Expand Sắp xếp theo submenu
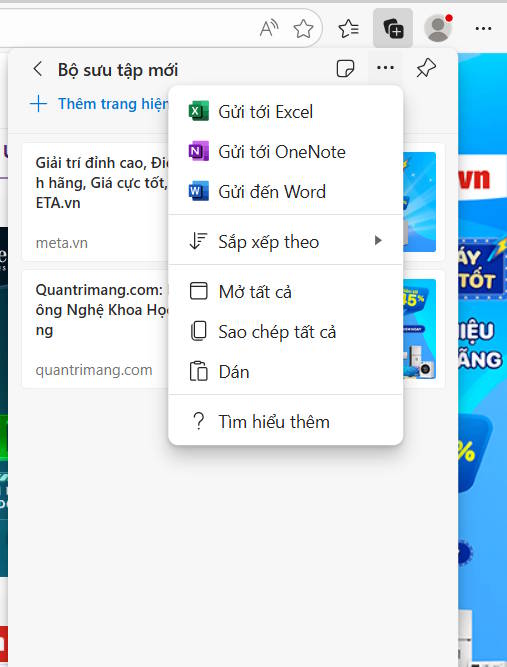Image resolution: width=507 pixels, height=667 pixels. click(x=286, y=242)
